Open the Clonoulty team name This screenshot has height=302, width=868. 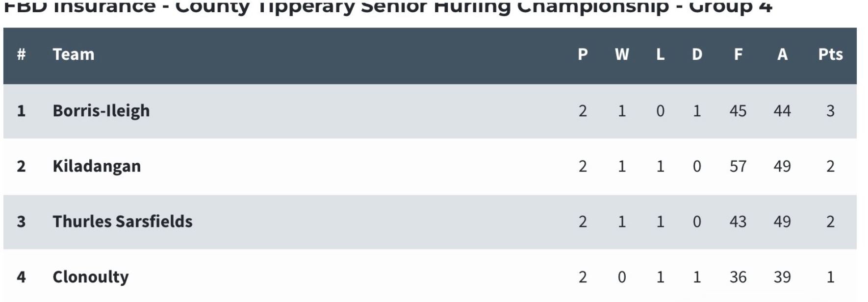(91, 277)
